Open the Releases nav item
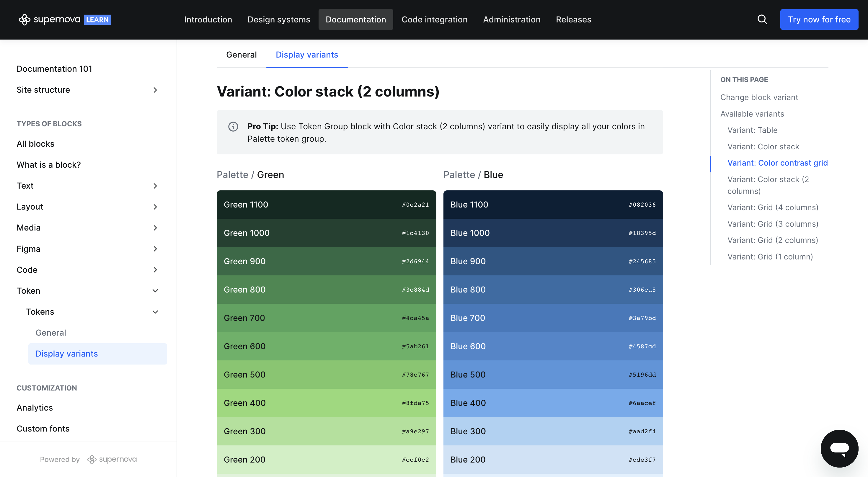 [573, 19]
